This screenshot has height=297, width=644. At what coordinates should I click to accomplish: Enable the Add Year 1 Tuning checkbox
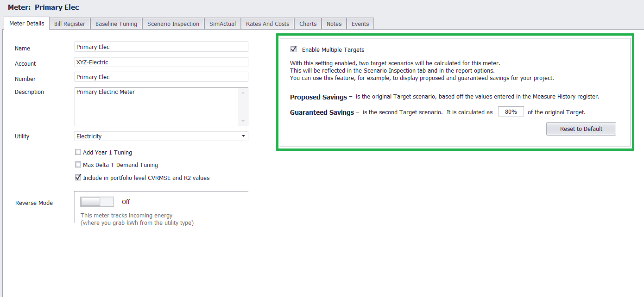78,152
